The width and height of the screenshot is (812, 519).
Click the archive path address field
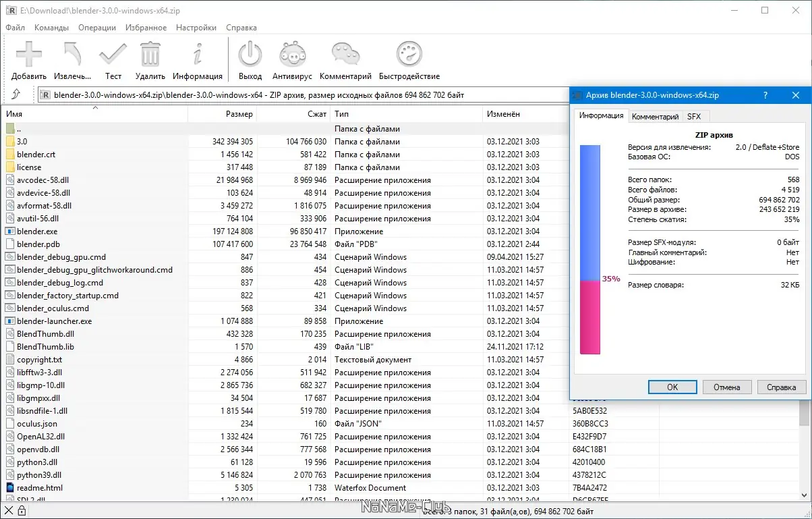click(303, 95)
